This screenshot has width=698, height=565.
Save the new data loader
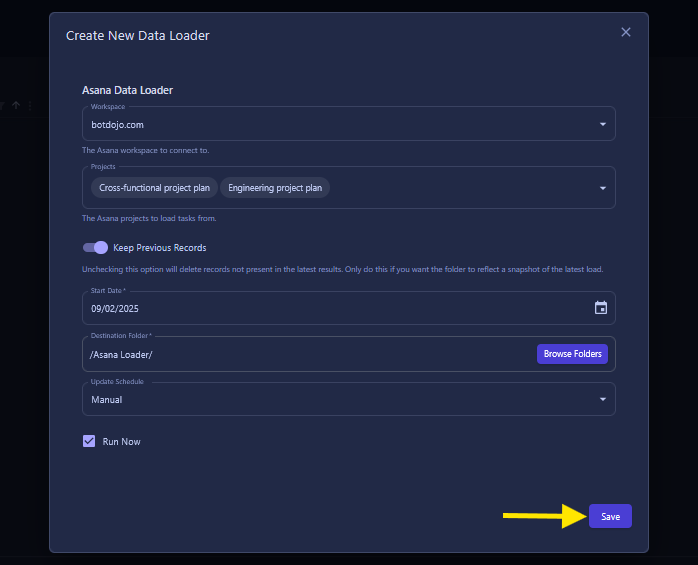coord(610,516)
